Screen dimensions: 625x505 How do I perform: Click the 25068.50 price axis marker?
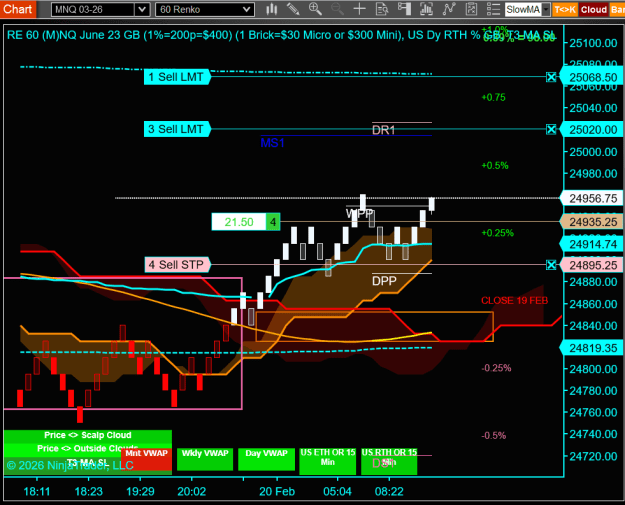[592, 77]
